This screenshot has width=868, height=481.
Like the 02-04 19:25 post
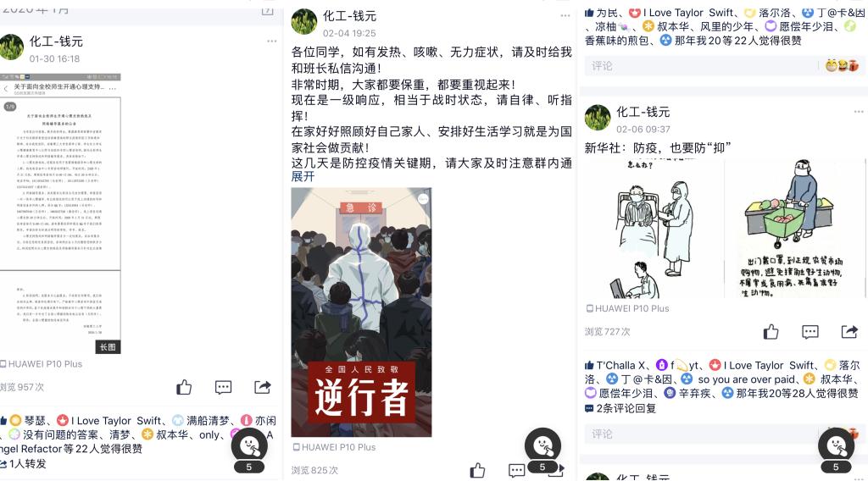tap(477, 471)
